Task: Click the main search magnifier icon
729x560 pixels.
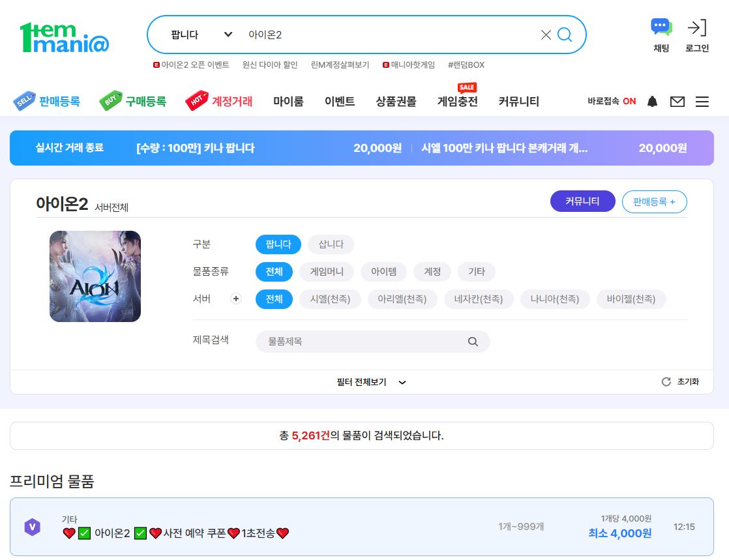Action: [x=565, y=35]
